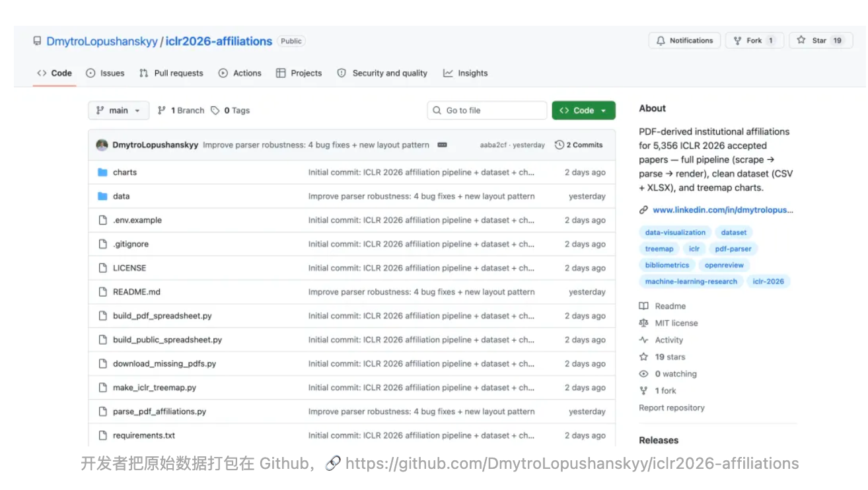Image resolution: width=868 pixels, height=490 pixels.
Task: Expand the commit message ellipsis button
Action: click(443, 145)
